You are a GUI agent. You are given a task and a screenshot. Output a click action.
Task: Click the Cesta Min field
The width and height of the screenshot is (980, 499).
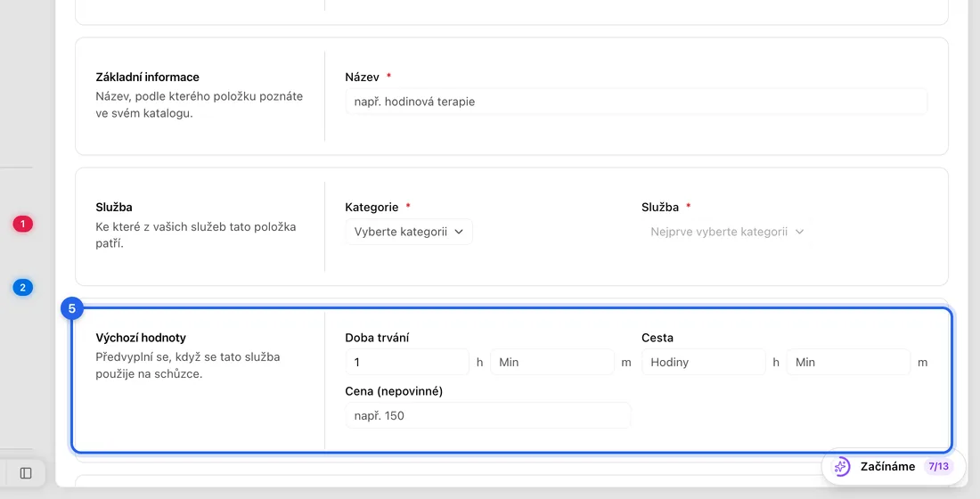click(849, 362)
